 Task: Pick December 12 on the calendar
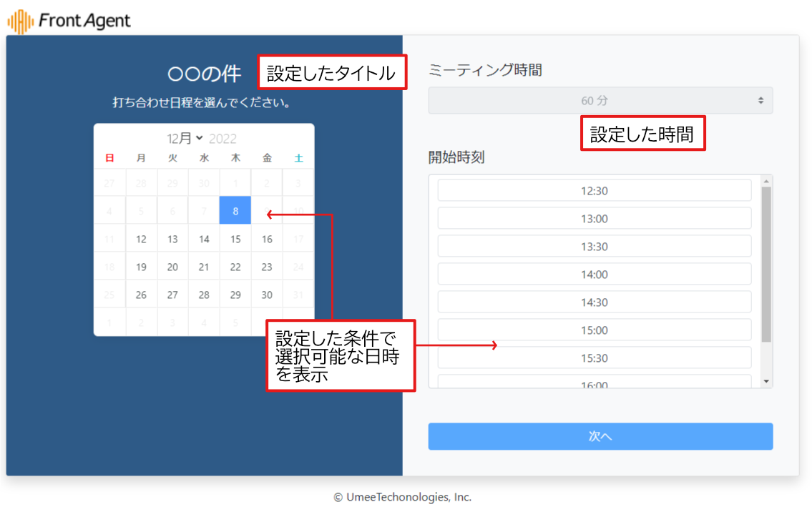coord(141,239)
